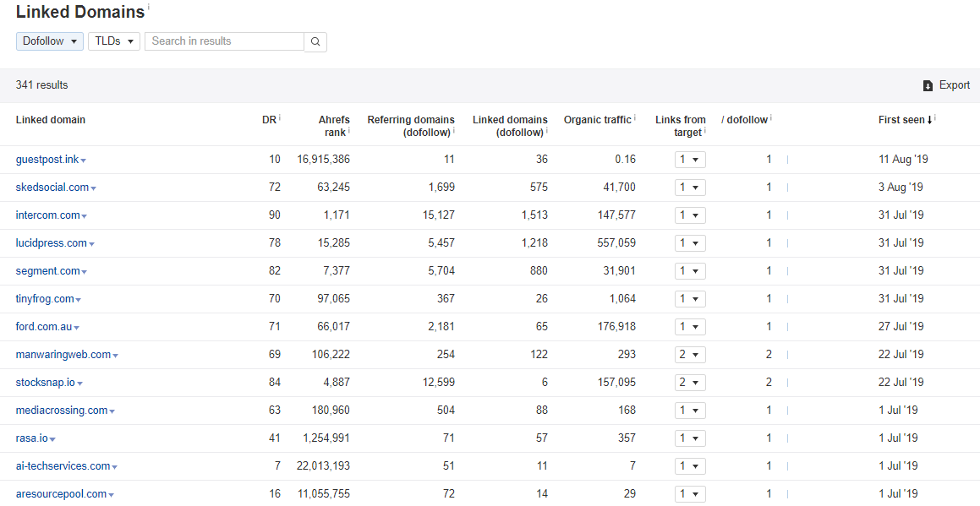980x506 pixels.
Task: Open links-from-target dropdown for tinyfrog.com
Action: pyautogui.click(x=690, y=299)
